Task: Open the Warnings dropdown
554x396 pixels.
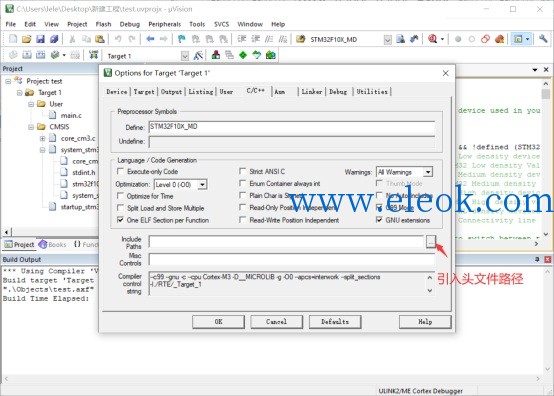Action: point(428,172)
